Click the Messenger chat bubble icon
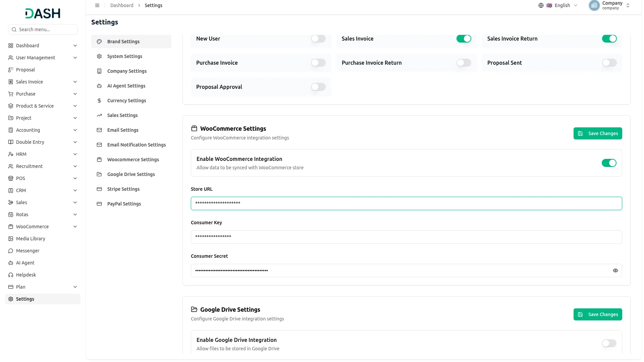 click(x=11, y=251)
